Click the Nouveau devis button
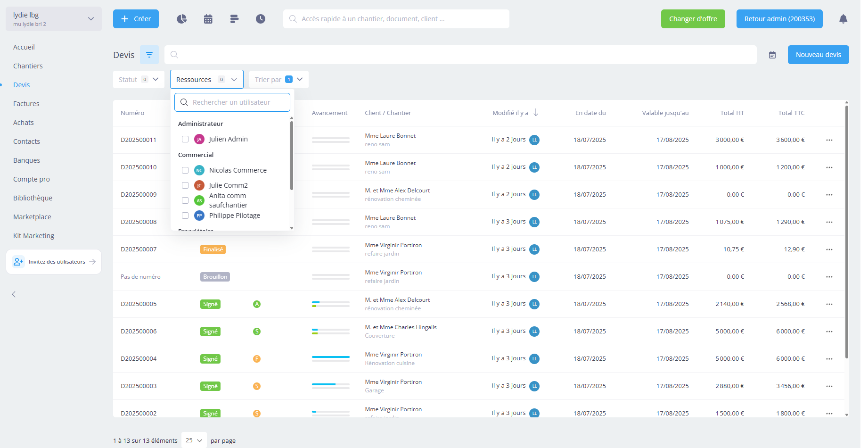This screenshot has width=868, height=448. pos(818,55)
